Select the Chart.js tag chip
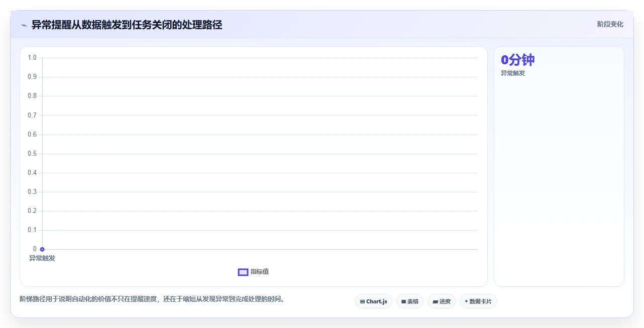The image size is (644, 328). pyautogui.click(x=374, y=301)
